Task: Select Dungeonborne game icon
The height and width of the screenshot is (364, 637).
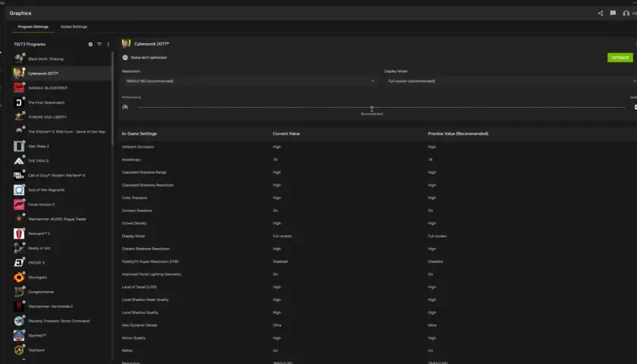Action: (x=19, y=292)
